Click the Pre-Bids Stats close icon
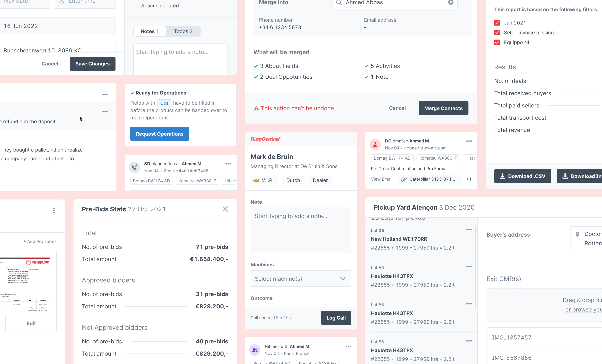 (x=225, y=209)
